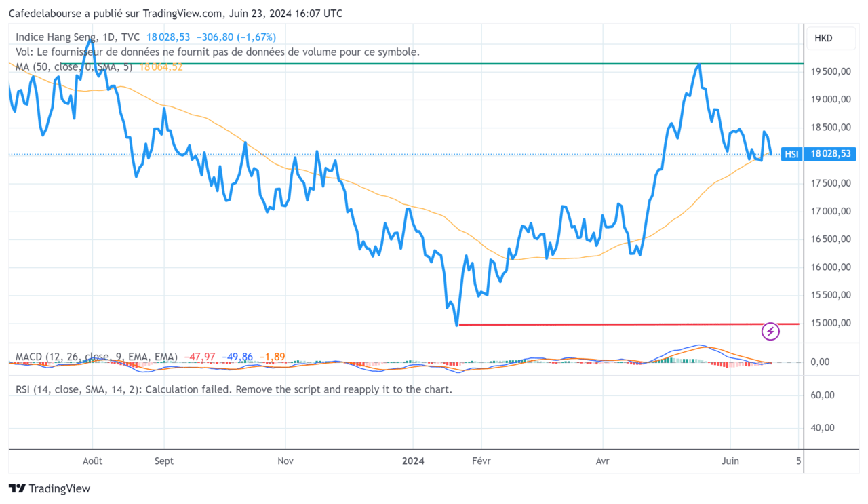Screen dimensions: 868x504
Task: Click the Cafedelabourse publication header text
Action: coord(175,14)
